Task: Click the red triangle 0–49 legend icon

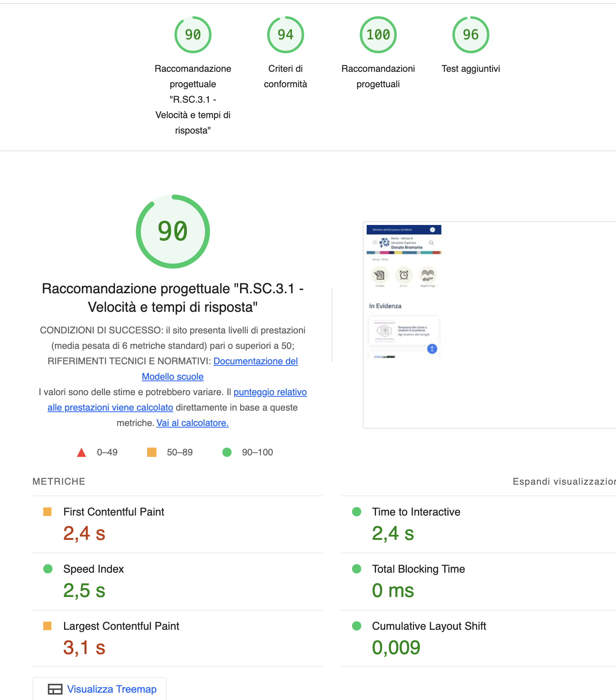Action: 81,452
